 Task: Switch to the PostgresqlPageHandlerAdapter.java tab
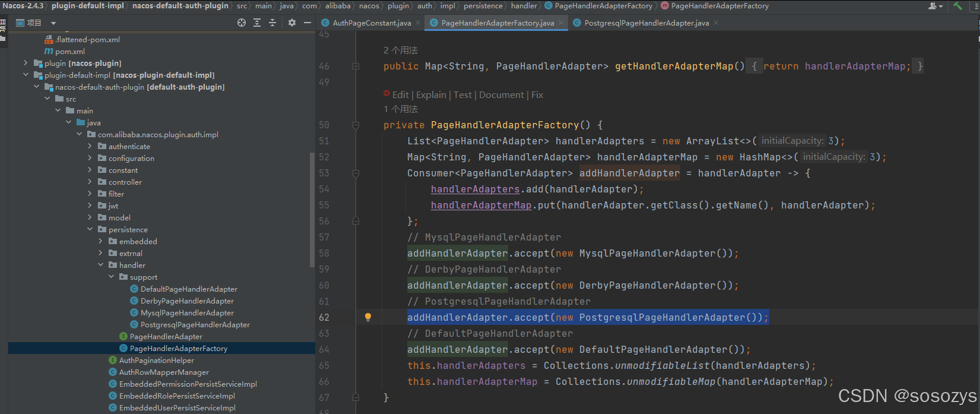[x=646, y=23]
